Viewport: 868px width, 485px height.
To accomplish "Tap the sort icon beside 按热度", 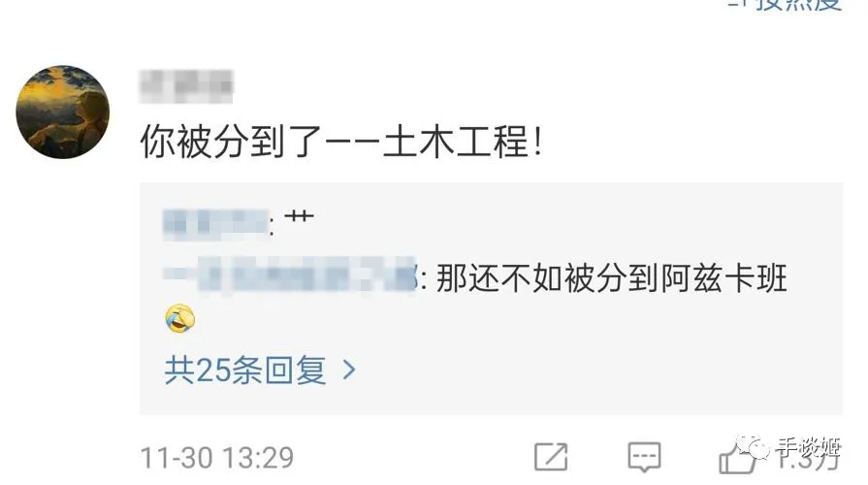I will 738,5.
